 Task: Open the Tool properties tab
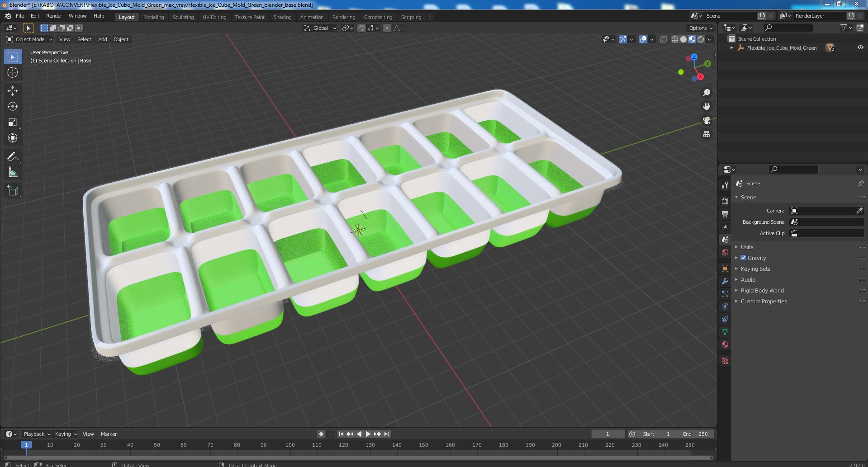[725, 185]
